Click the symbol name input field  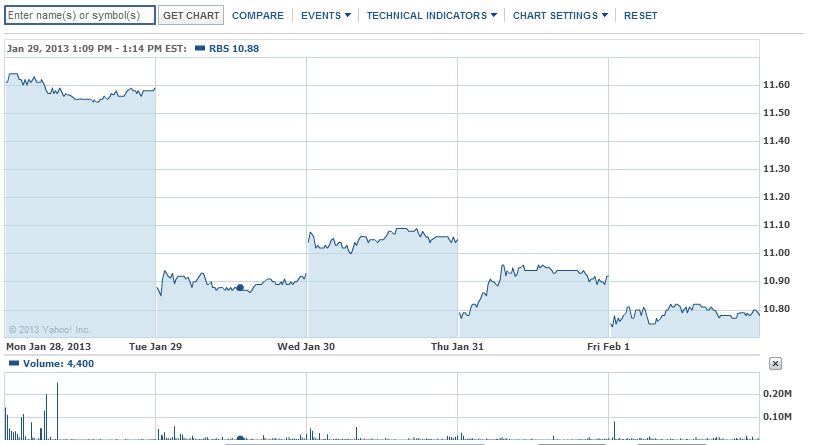click(x=80, y=15)
